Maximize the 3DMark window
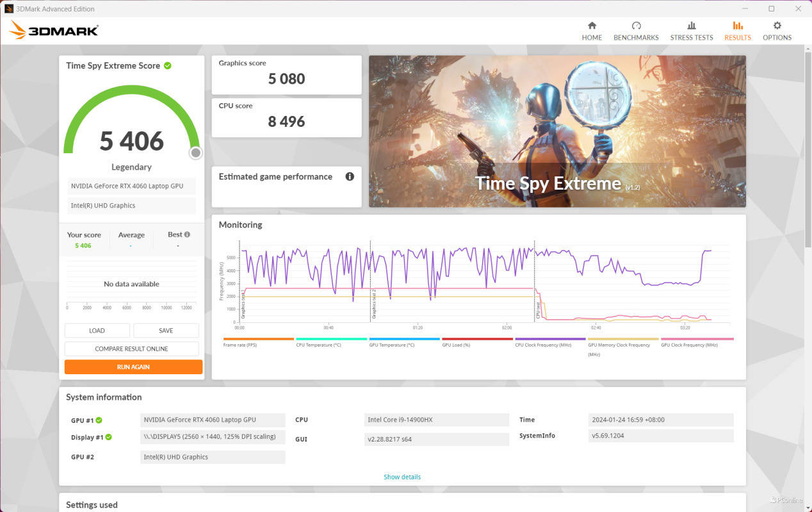Image resolution: width=812 pixels, height=512 pixels. pyautogui.click(x=771, y=8)
